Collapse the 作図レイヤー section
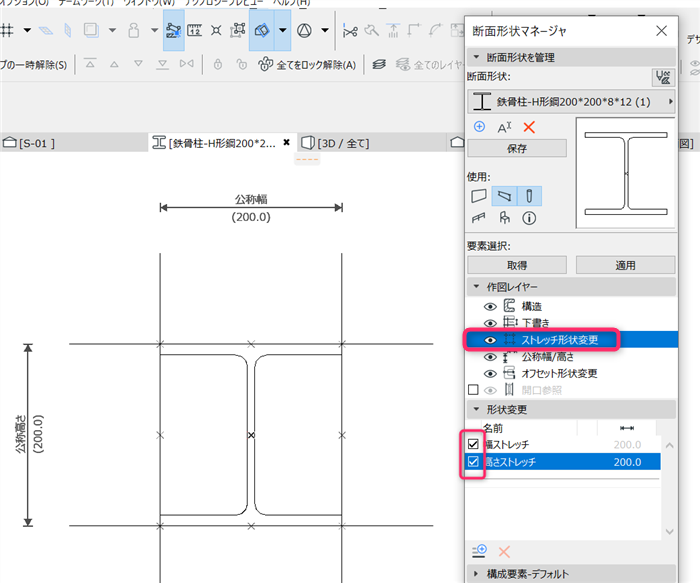Screen dimensions: 700x583 point(476,286)
